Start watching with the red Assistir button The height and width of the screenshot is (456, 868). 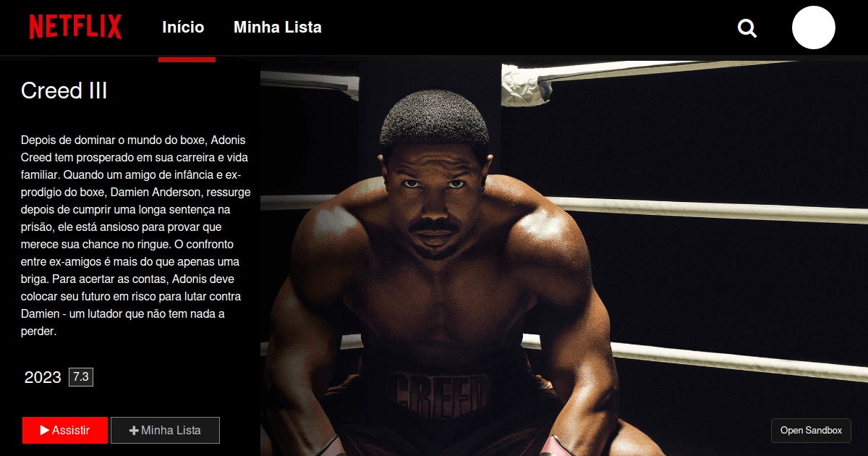65,430
